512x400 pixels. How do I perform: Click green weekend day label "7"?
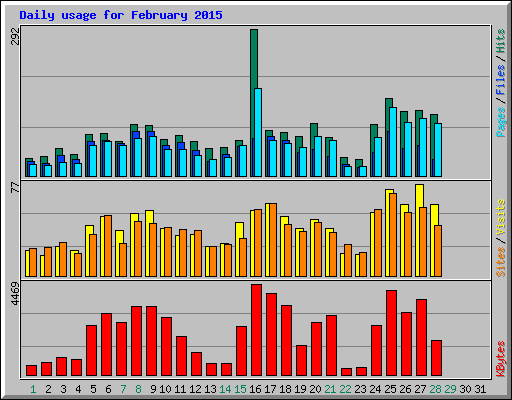[x=123, y=389]
